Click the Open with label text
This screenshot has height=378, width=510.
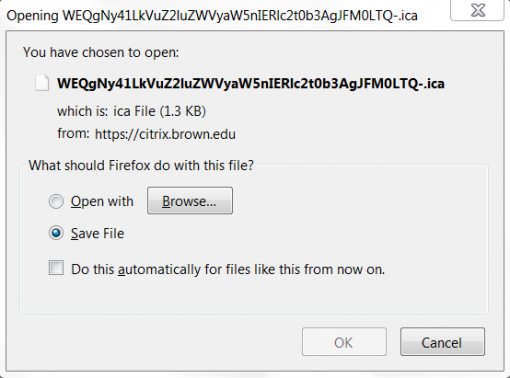[102, 201]
